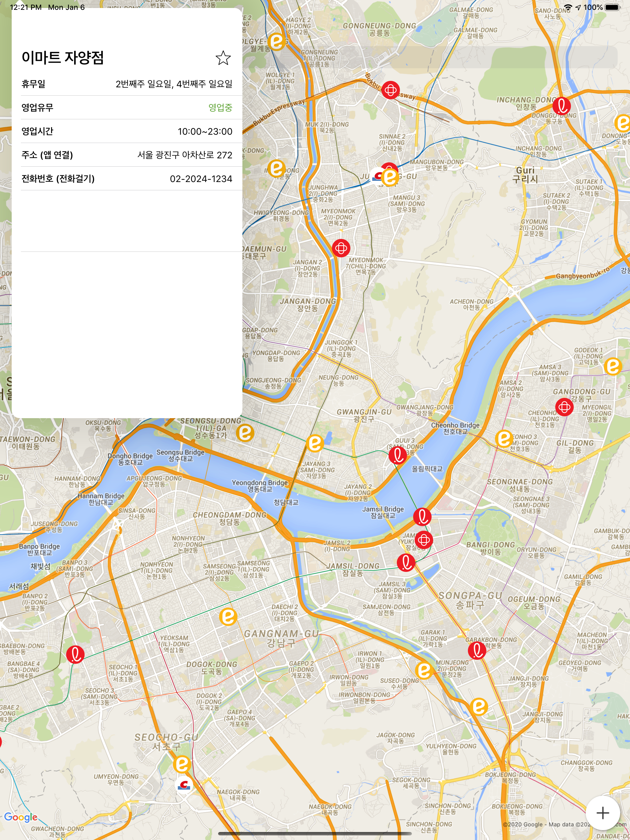The height and width of the screenshot is (840, 630).
Task: Select Homeplus marker at Jamsil 6-dong
Action: (424, 540)
